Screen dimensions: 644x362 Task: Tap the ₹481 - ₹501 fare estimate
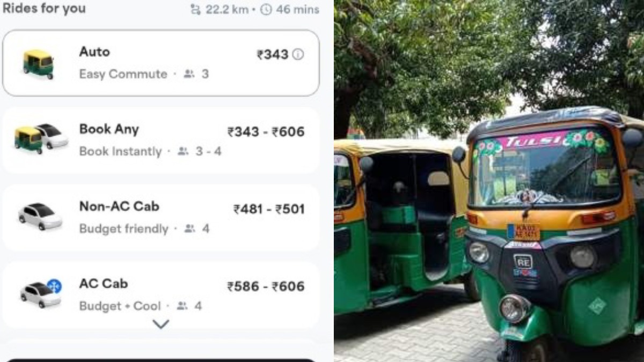269,209
